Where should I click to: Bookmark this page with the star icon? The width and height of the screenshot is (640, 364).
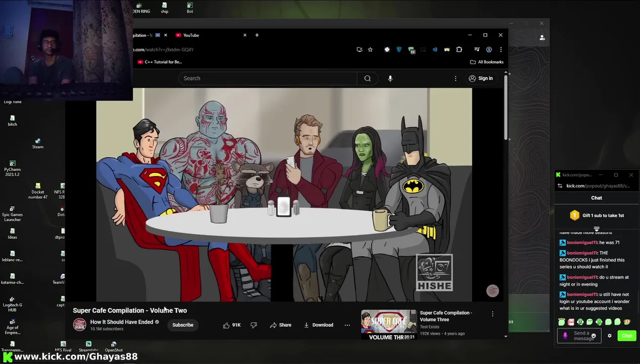(370, 50)
